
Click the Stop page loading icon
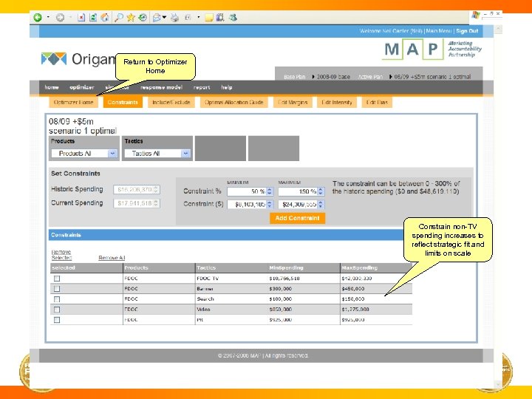(x=81, y=17)
